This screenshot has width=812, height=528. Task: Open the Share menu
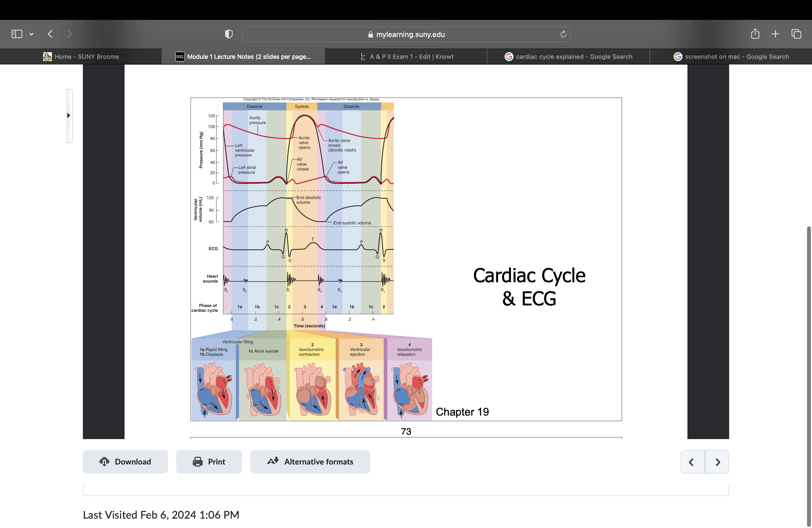[755, 33]
